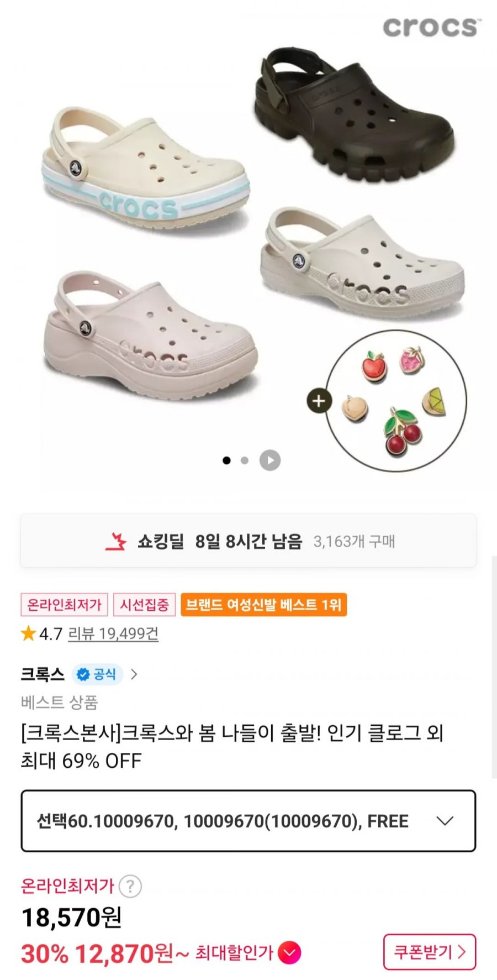Screen dimensions: 497x980
Task: Play the product video slide
Action: click(270, 460)
